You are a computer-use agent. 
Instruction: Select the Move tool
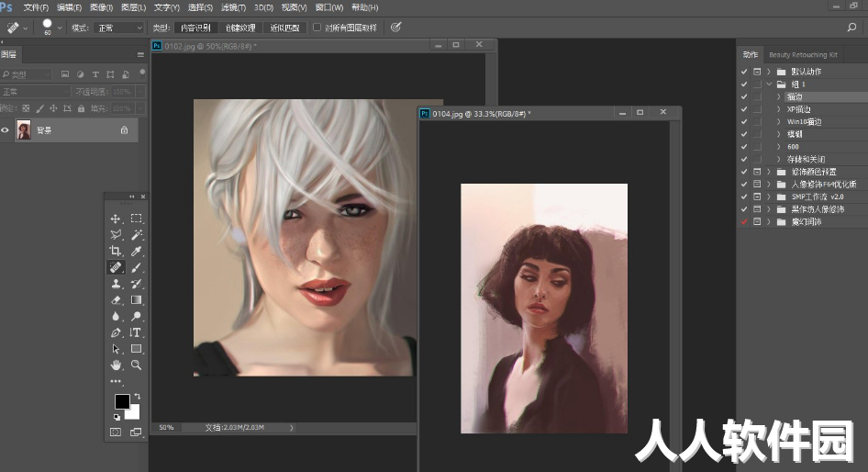pos(115,219)
